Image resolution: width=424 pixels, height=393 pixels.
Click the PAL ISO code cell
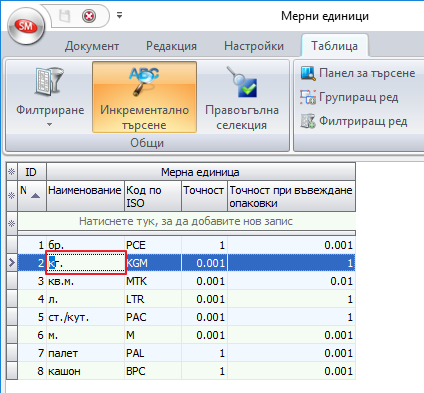point(153,353)
